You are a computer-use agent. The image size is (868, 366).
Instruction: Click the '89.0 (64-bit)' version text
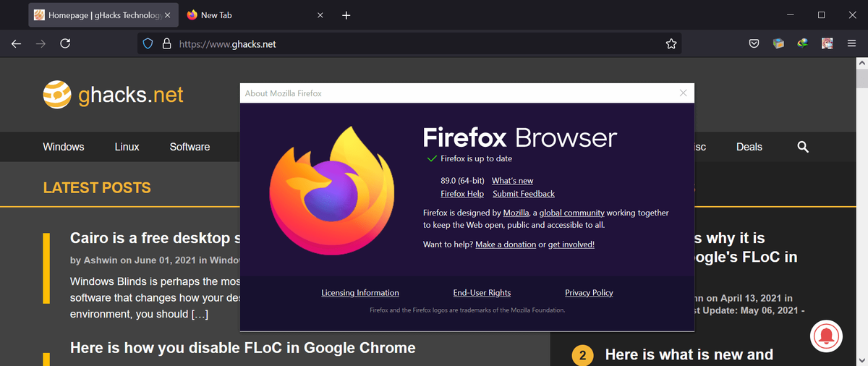tap(462, 181)
